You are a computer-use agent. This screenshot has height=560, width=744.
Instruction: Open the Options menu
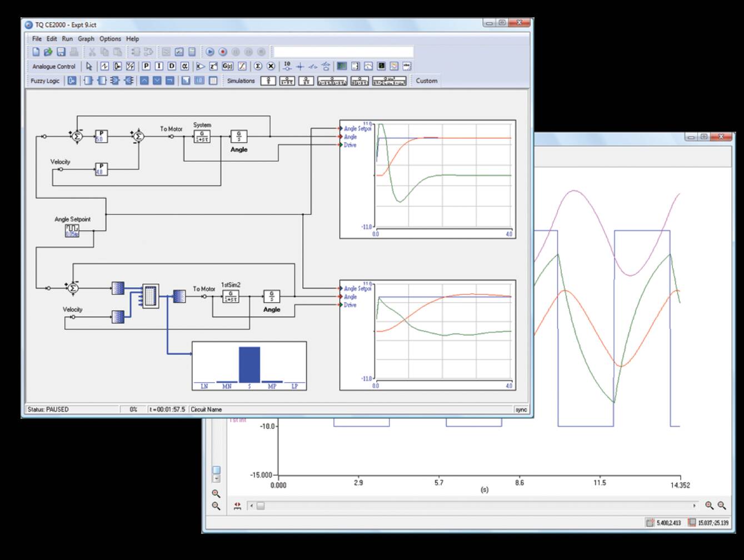[x=109, y=39]
